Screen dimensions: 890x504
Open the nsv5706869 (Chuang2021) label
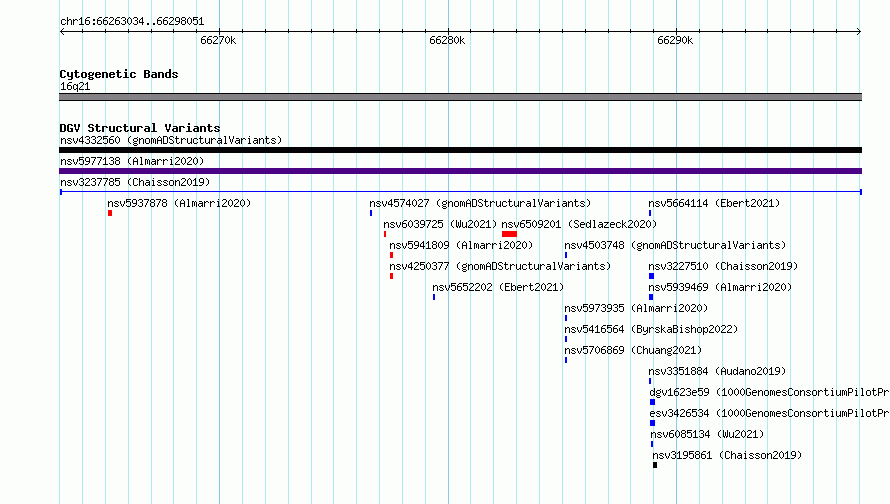coord(633,350)
